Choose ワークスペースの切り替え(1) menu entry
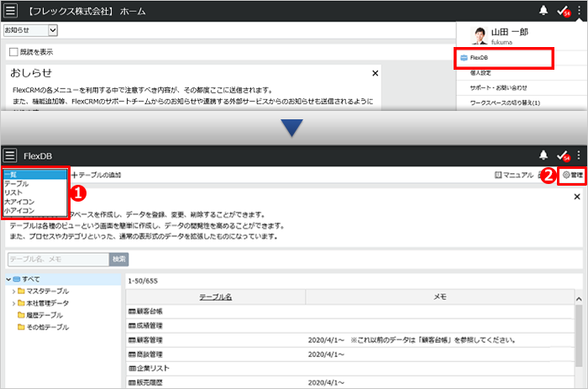 pos(505,103)
